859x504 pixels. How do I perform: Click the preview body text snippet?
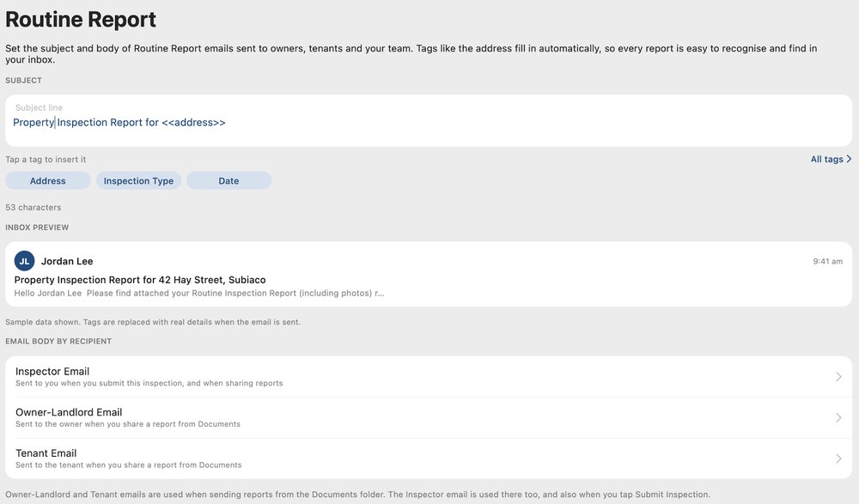[x=199, y=293]
